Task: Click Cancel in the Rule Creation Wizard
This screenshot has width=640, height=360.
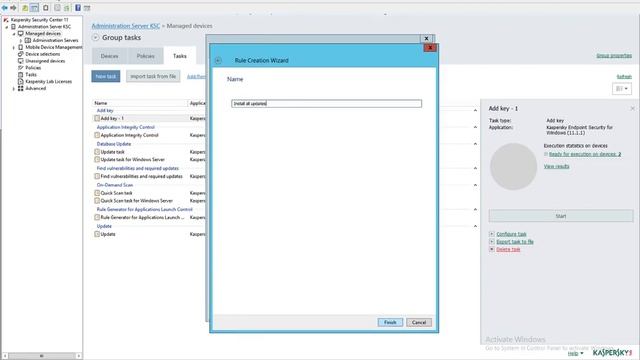Action: [419, 322]
